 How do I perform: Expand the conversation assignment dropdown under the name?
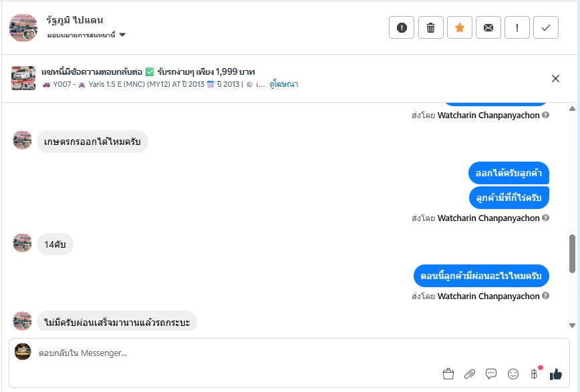122,35
